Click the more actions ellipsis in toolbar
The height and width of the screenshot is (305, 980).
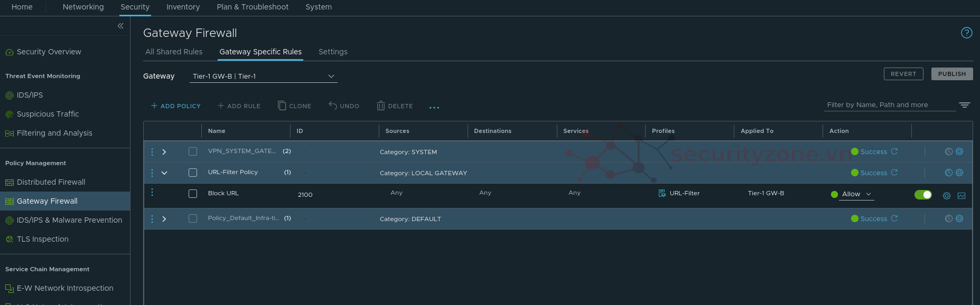[434, 107]
